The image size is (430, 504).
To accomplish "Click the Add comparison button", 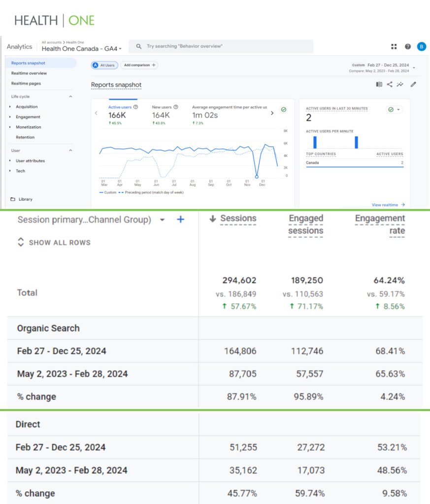I will [139, 65].
